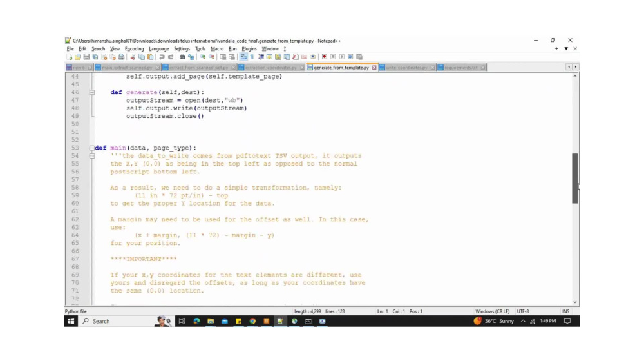644x363 pixels.
Task: Print the document using printer icon
Action: pyautogui.click(x=121, y=57)
